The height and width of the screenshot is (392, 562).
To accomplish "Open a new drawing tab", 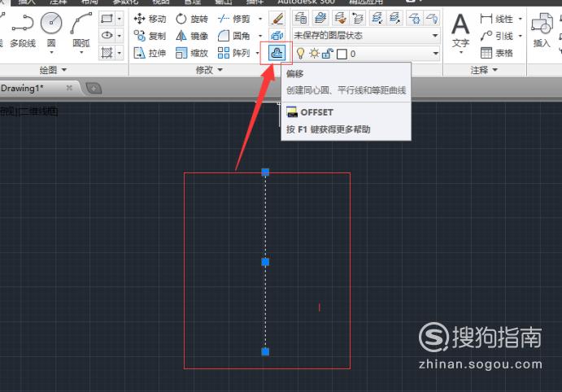I will pyautogui.click(x=94, y=88).
